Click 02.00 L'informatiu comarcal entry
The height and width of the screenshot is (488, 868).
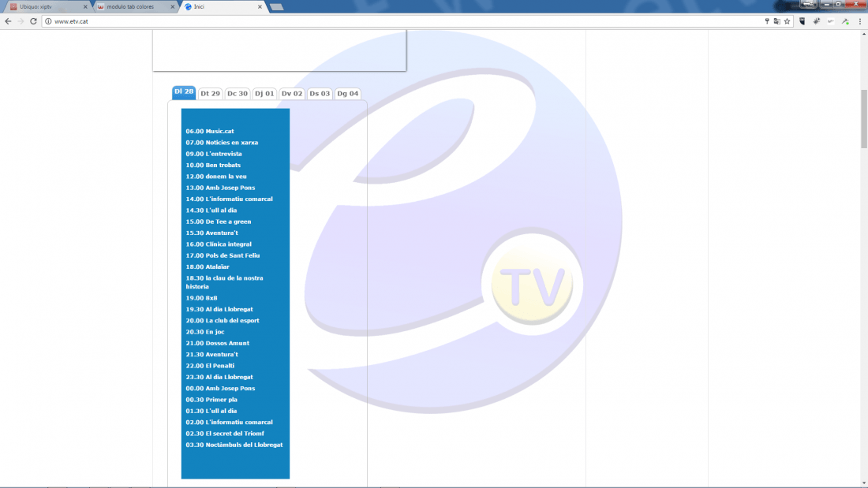pyautogui.click(x=229, y=422)
